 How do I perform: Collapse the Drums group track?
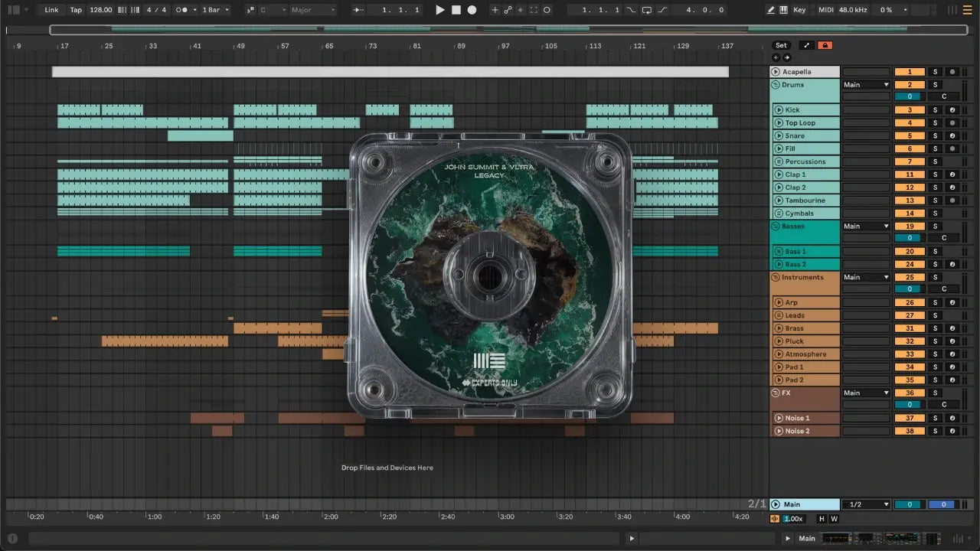775,85
